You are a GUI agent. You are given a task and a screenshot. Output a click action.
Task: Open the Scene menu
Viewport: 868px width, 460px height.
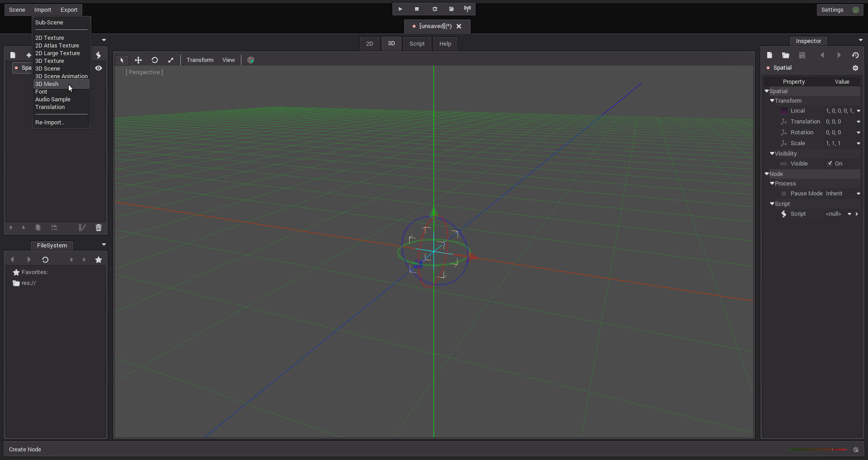tap(17, 10)
